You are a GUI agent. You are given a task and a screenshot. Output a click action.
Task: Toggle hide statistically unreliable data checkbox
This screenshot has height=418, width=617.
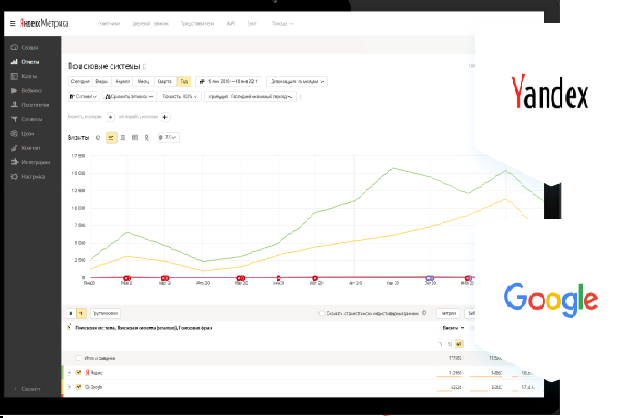point(322,313)
